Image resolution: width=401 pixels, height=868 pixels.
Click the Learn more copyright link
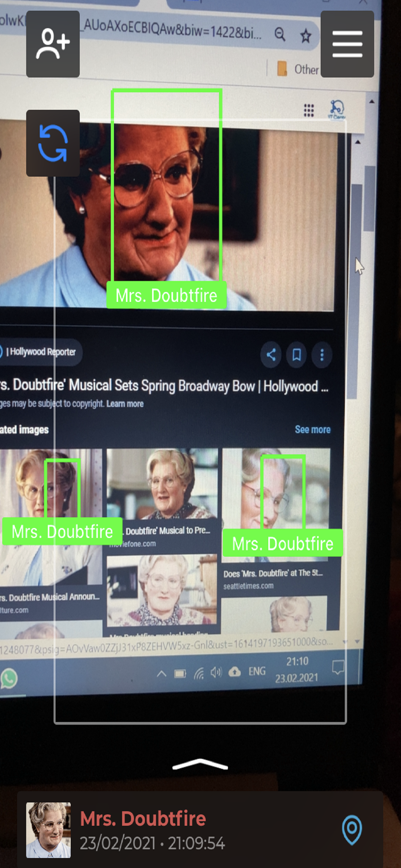point(125,404)
